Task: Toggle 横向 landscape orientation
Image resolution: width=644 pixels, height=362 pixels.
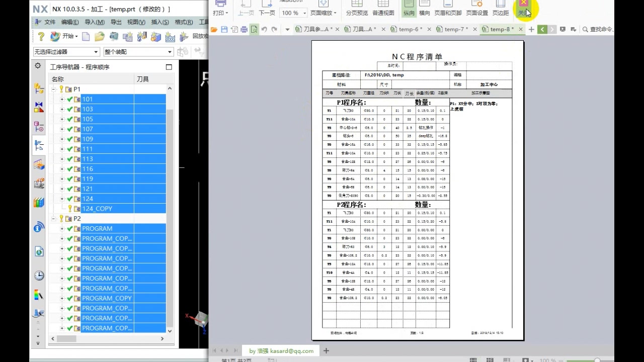Action: [x=425, y=8]
